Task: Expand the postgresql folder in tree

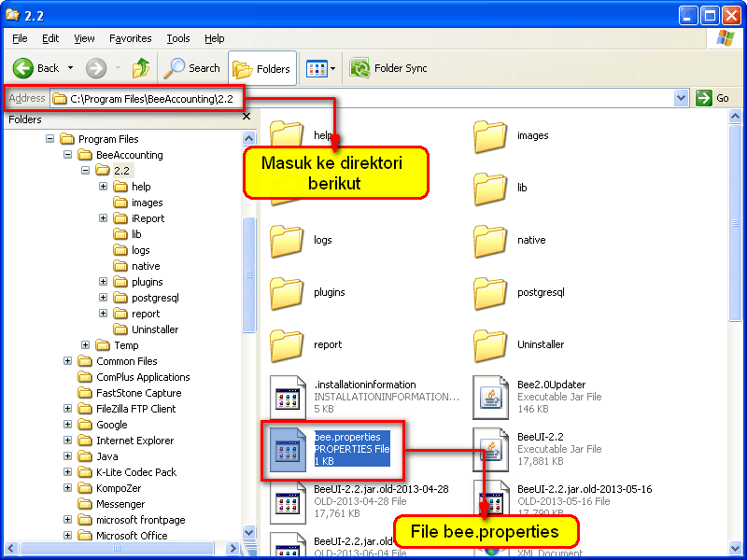Action: click(x=103, y=298)
